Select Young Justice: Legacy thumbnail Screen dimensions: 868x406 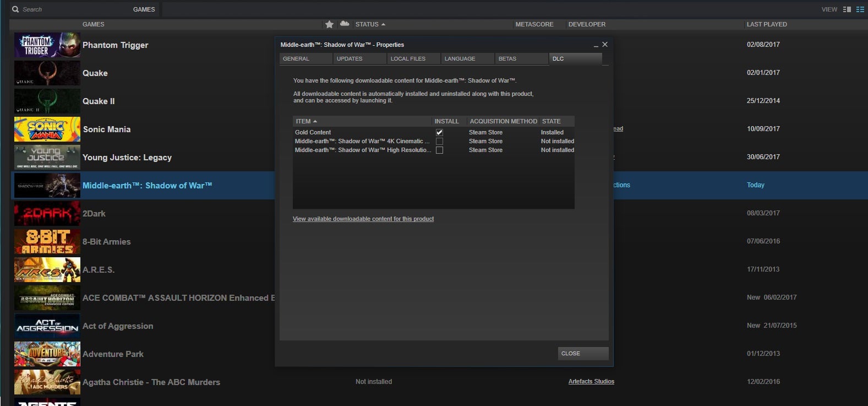coord(47,158)
